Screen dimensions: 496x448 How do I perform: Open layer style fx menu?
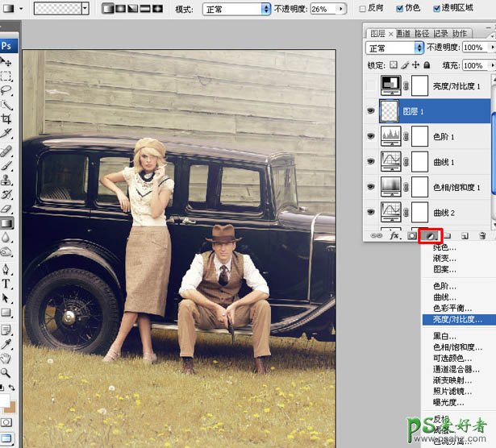(x=395, y=235)
